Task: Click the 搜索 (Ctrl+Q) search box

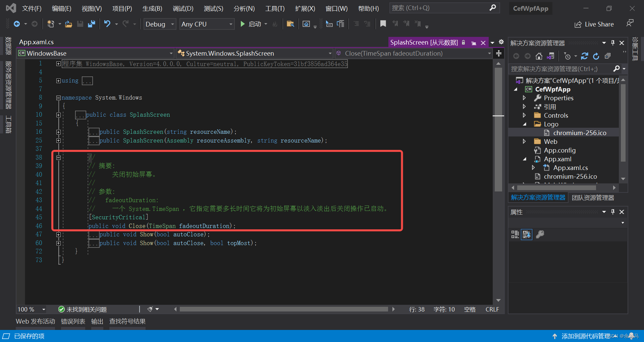Action: 436,8
